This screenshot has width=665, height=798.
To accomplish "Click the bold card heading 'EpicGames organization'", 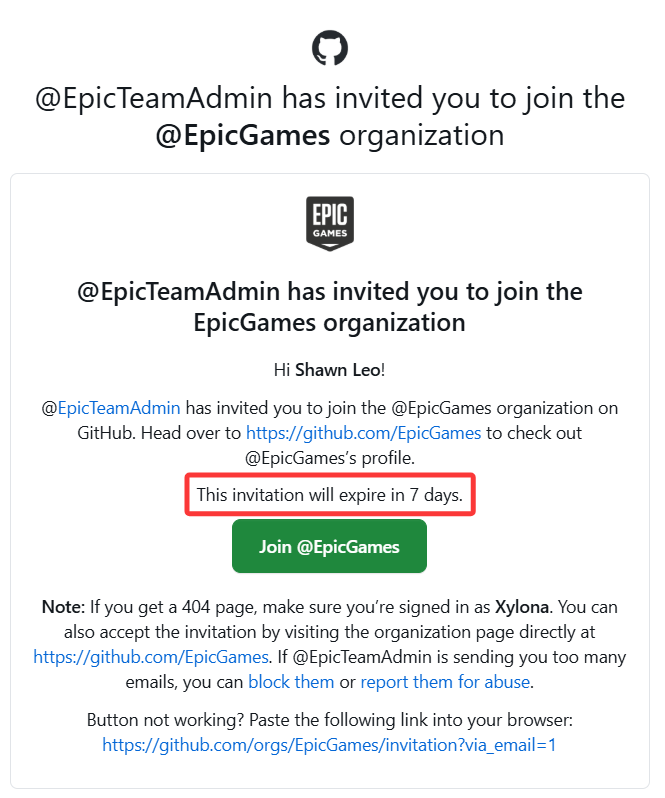I will click(329, 323).
